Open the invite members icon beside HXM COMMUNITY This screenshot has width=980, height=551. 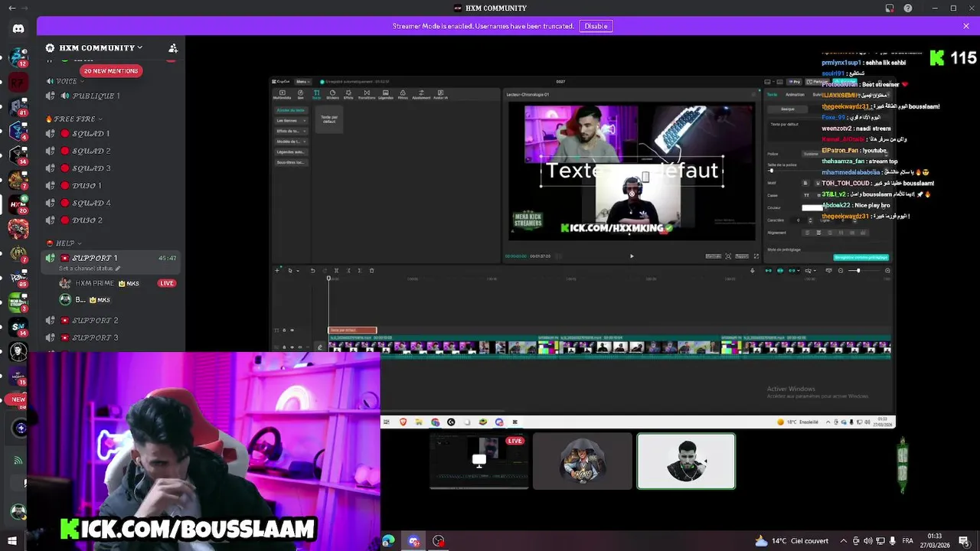[x=173, y=47]
